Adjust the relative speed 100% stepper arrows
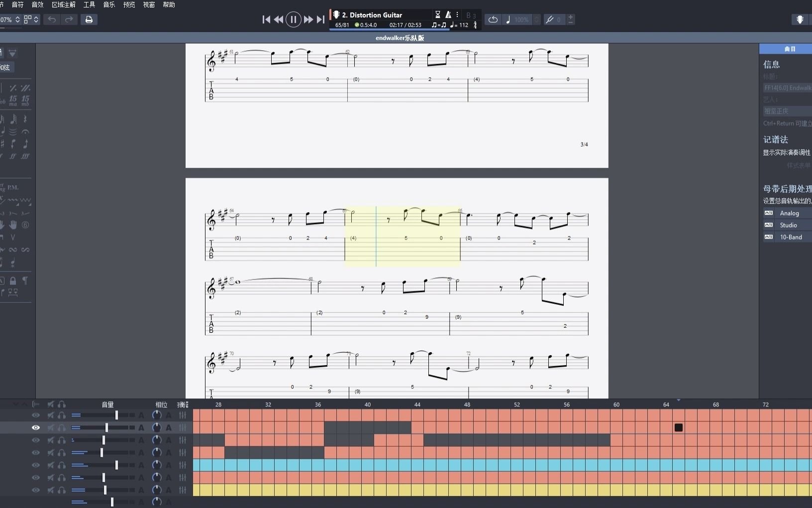Viewport: 812px width, 508px height. pos(536,19)
